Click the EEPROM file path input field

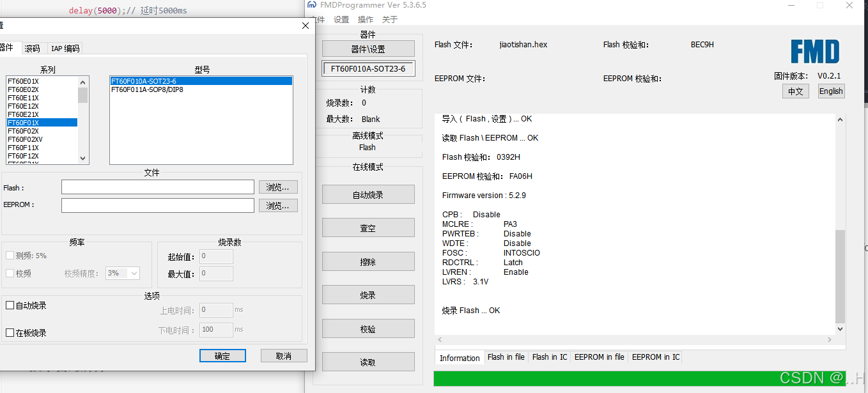(x=158, y=205)
